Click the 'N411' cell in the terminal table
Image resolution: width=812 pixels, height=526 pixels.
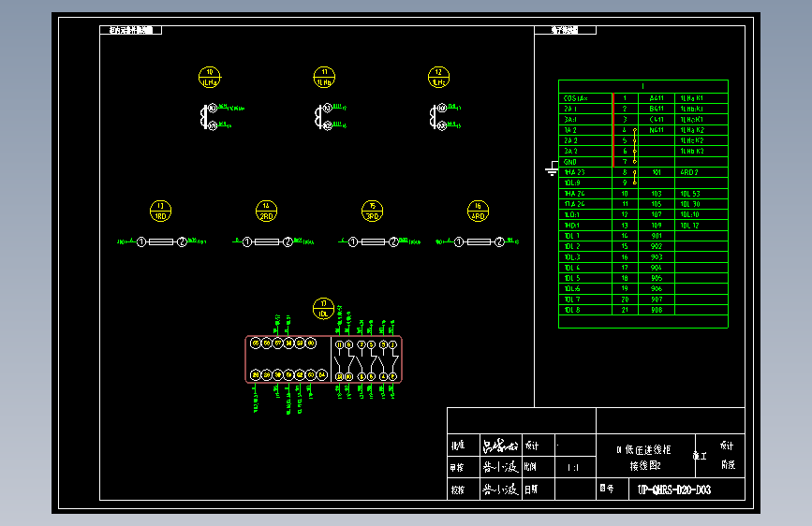click(x=657, y=130)
